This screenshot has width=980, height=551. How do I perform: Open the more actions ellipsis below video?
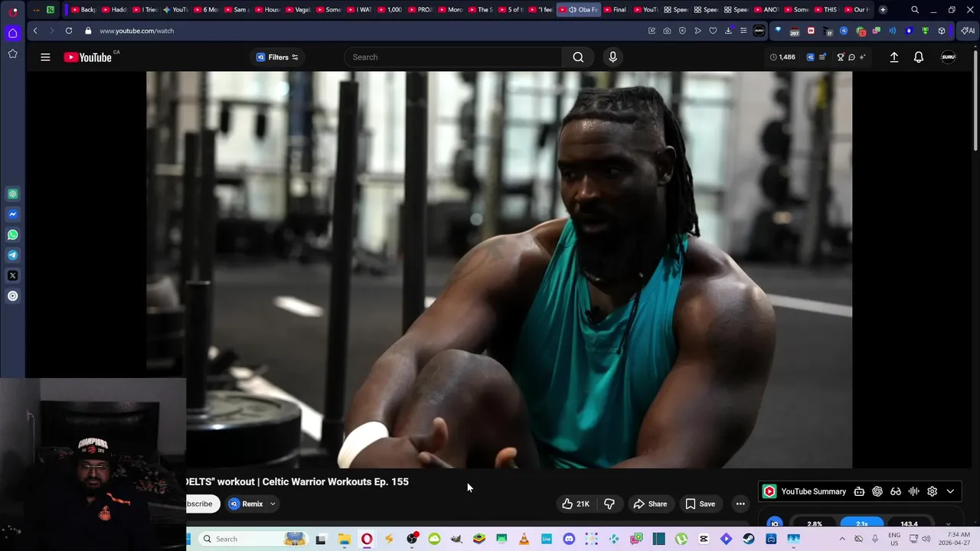point(740,504)
